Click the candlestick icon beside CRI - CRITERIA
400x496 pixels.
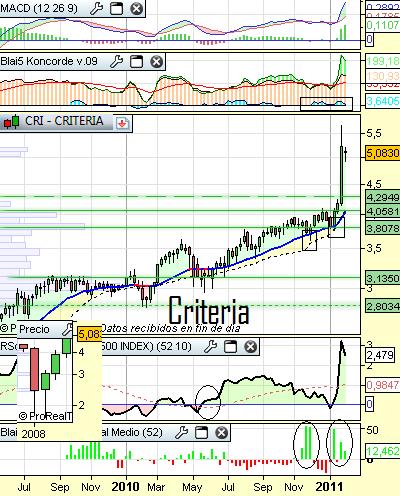[x=11, y=122]
